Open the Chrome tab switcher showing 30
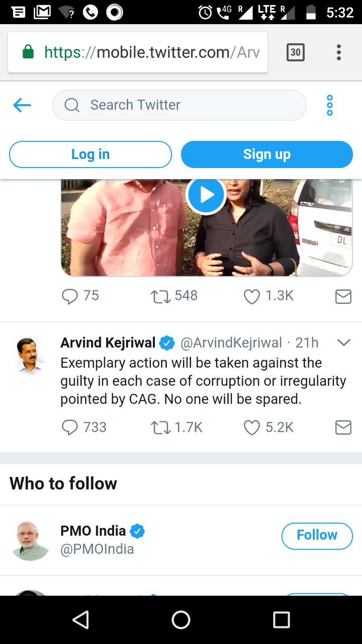The height and width of the screenshot is (644, 362). click(x=296, y=52)
